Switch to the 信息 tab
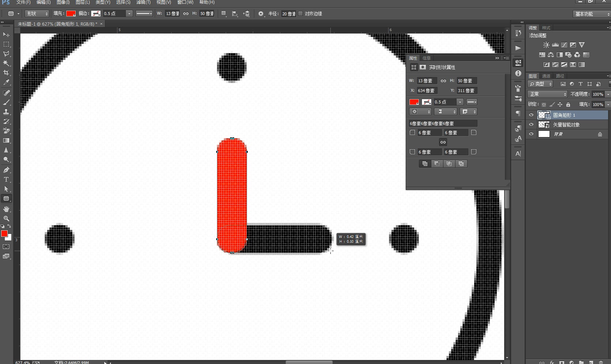The height and width of the screenshot is (364, 611). tap(427, 58)
